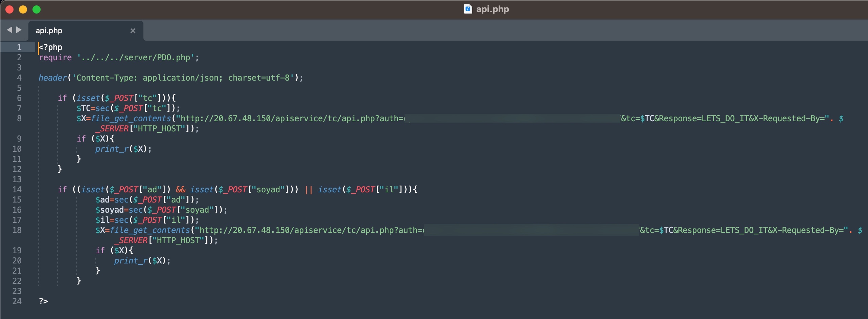Click the '||' operator on line 14
This screenshot has width=868, height=319.
click(309, 190)
